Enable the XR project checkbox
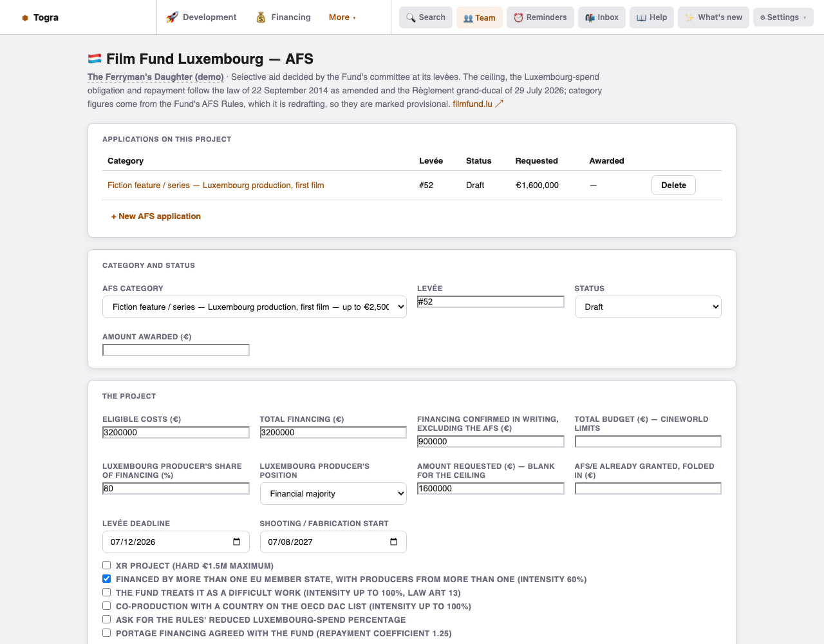The image size is (824, 644). (107, 565)
